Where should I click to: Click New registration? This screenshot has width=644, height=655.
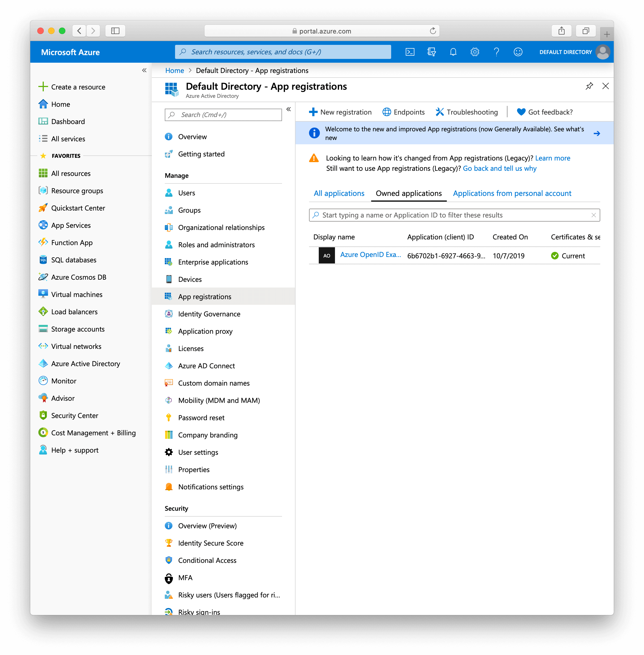coord(340,112)
